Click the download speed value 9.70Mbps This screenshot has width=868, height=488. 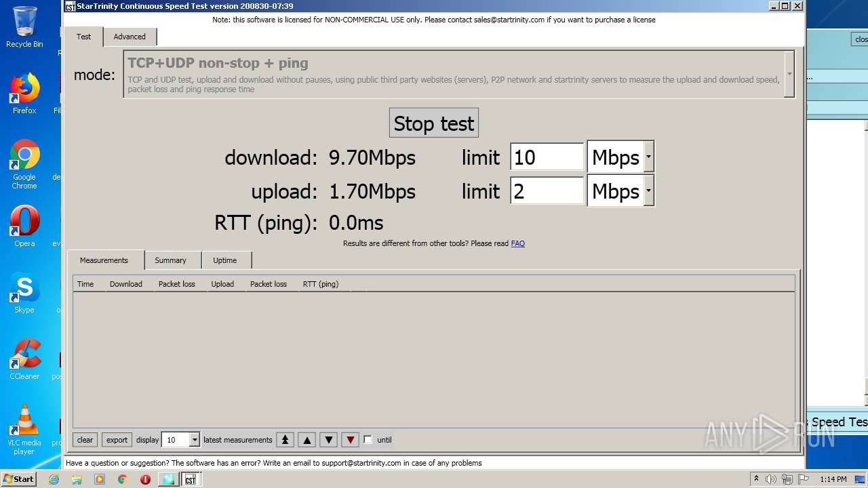tap(372, 158)
